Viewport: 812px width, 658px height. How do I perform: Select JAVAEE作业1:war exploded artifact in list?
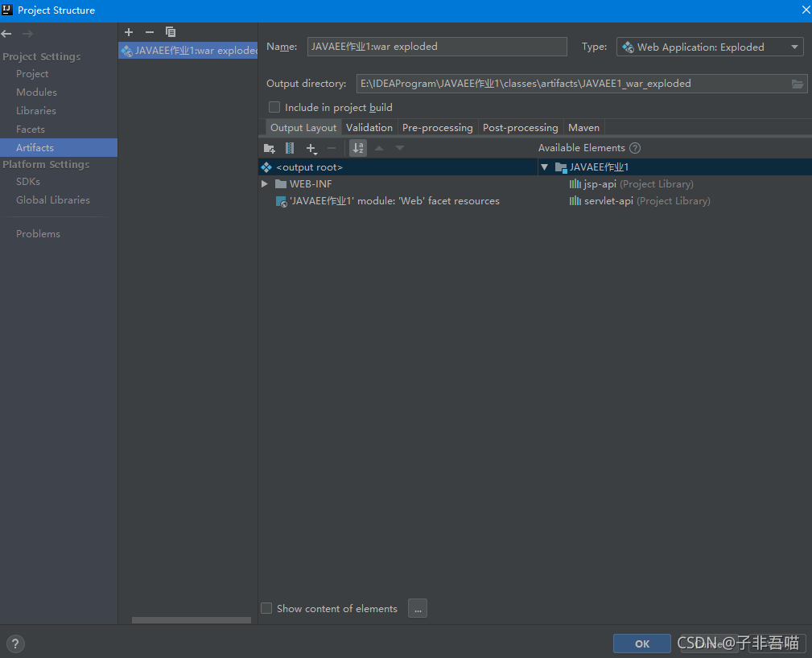(x=188, y=50)
